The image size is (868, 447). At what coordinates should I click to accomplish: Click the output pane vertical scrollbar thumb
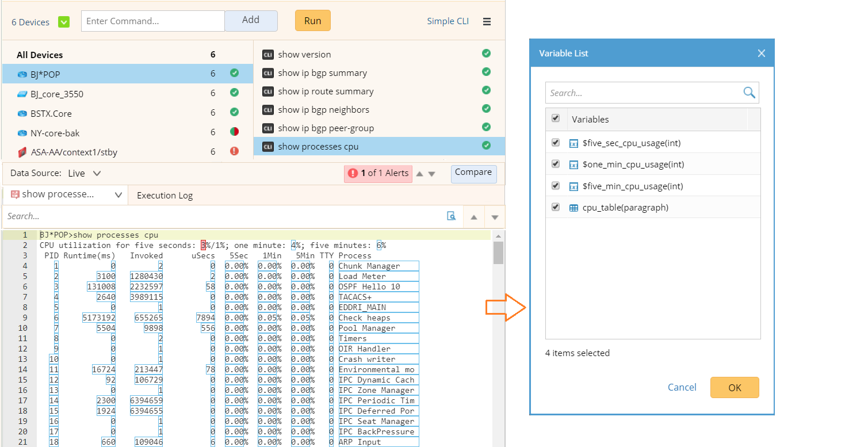pyautogui.click(x=498, y=252)
